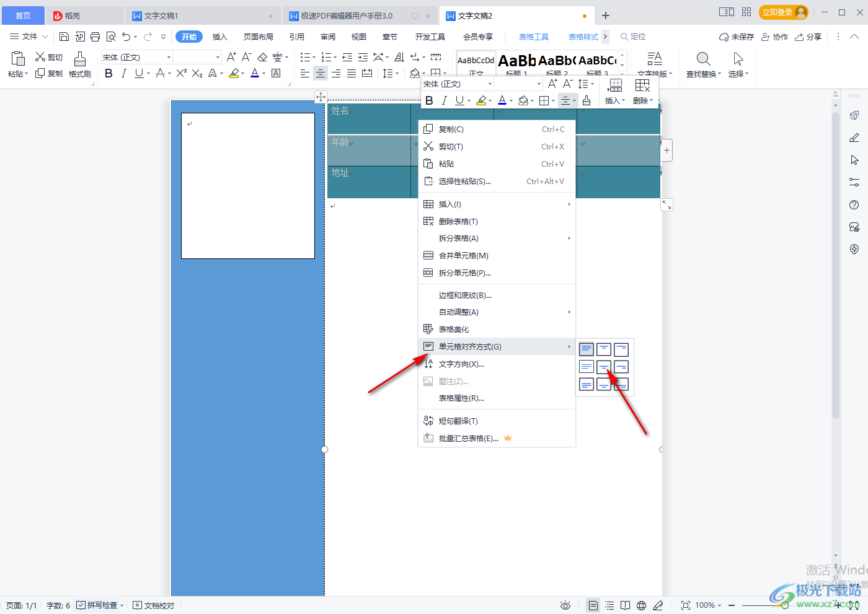The width and height of the screenshot is (868, 614).
Task: Click Justify alignment icon in ribbon
Action: tap(352, 73)
